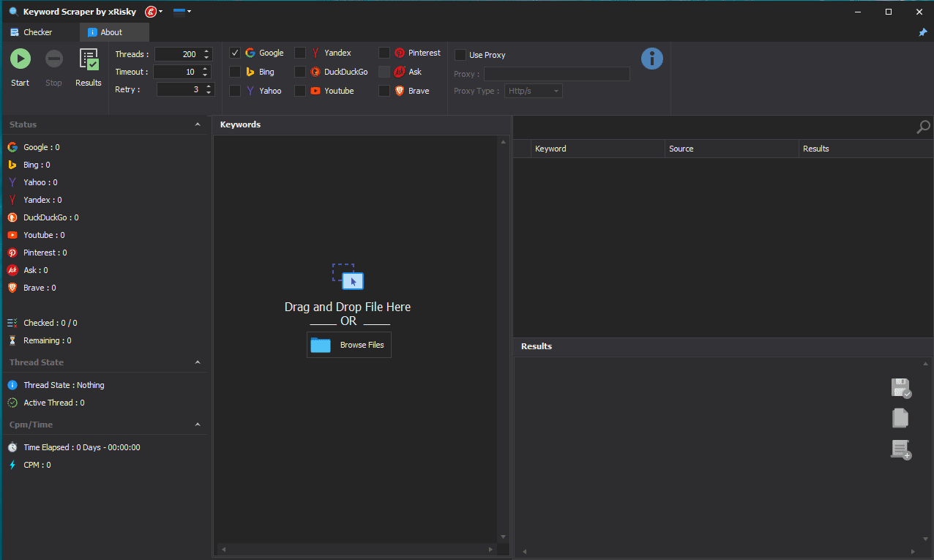Open the Results checklist icon in toolbar
Screen dimensions: 934x560
[x=89, y=59]
